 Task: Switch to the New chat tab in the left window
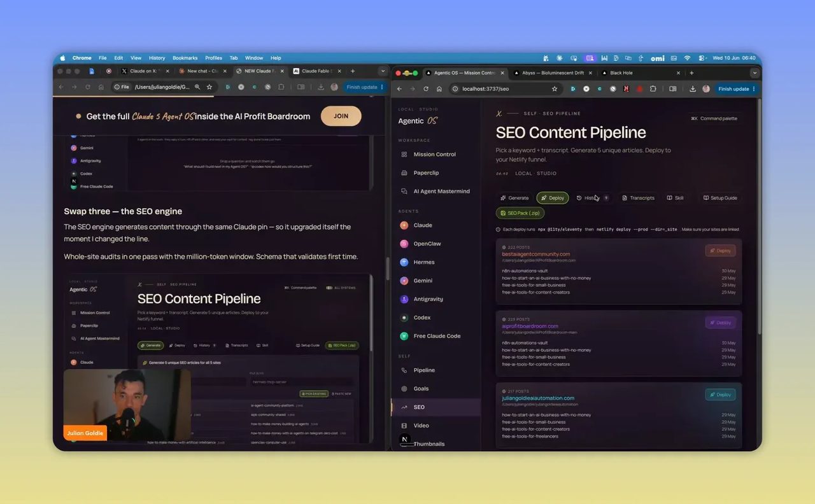[x=202, y=71]
